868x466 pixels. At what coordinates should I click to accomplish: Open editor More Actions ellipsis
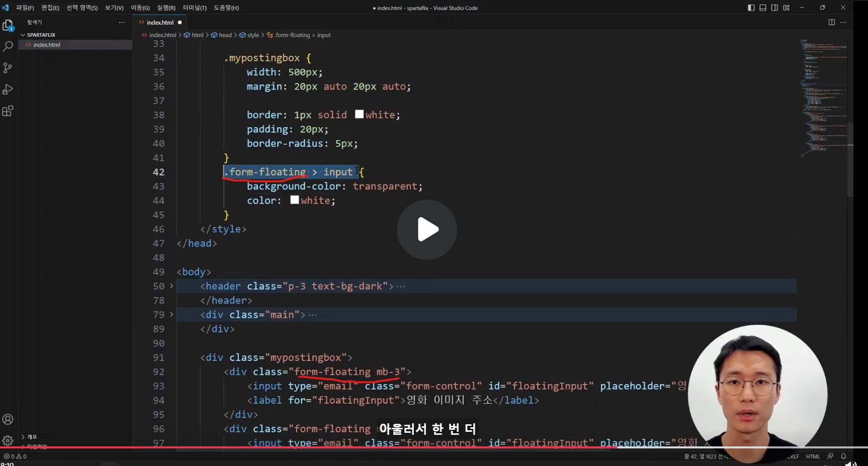[843, 22]
